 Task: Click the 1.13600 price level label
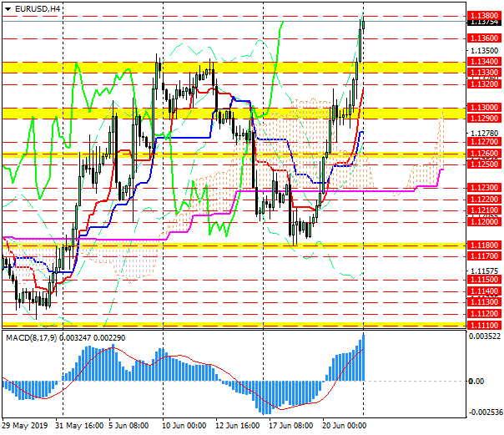tap(484, 39)
